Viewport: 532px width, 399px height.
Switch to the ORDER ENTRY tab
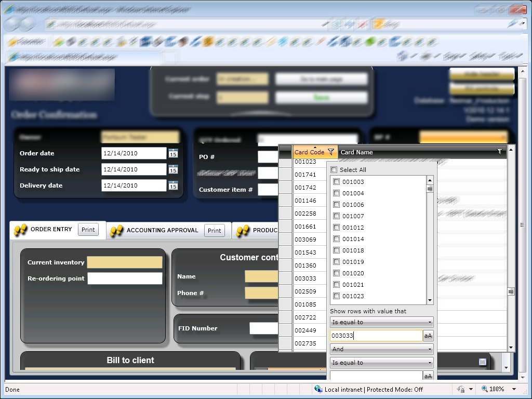pyautogui.click(x=51, y=229)
